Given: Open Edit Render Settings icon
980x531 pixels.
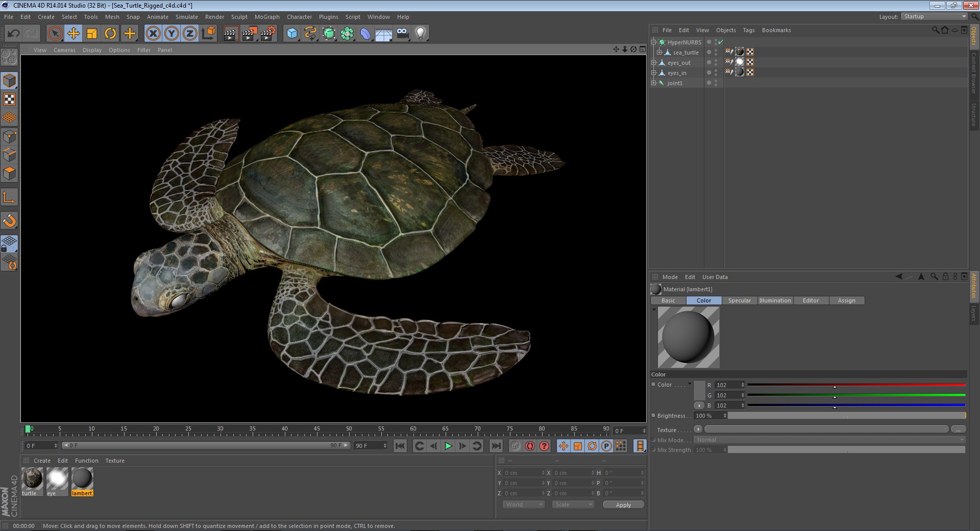Looking at the screenshot, I should (268, 34).
